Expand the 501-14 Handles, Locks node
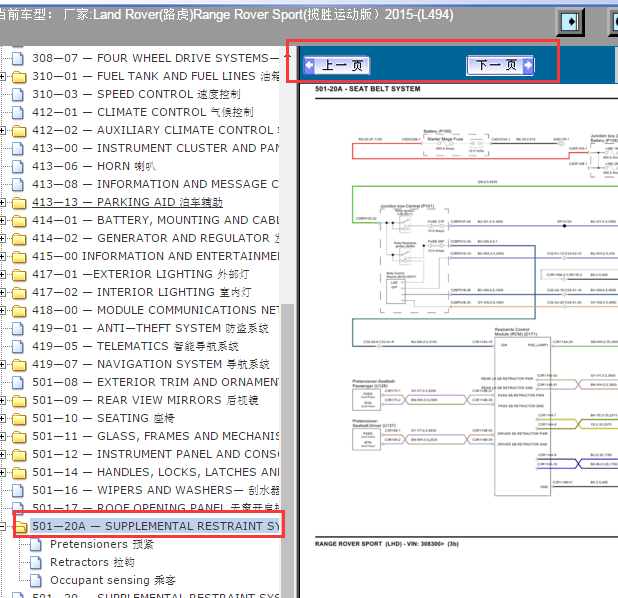The image size is (618, 598). [x=2, y=472]
